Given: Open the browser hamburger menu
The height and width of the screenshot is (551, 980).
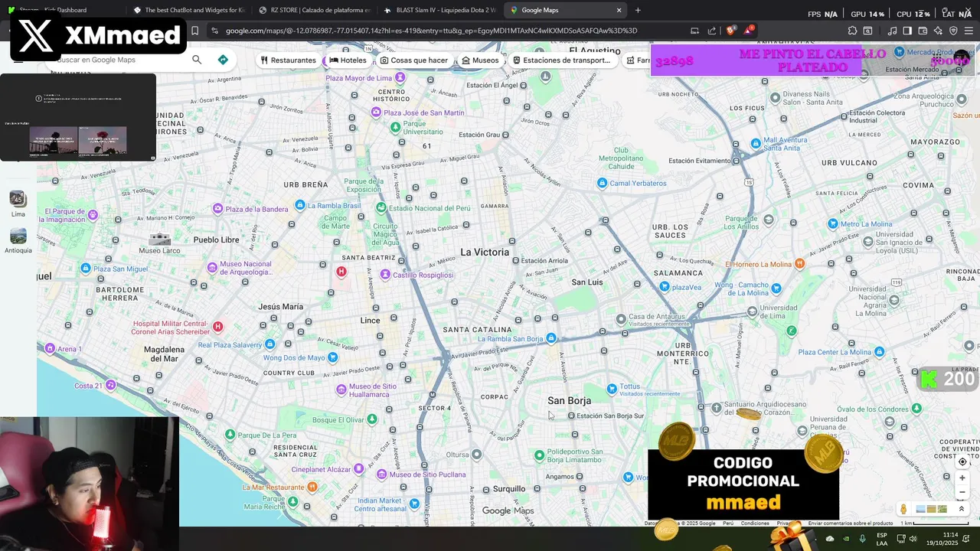Looking at the screenshot, I should 969,31.
